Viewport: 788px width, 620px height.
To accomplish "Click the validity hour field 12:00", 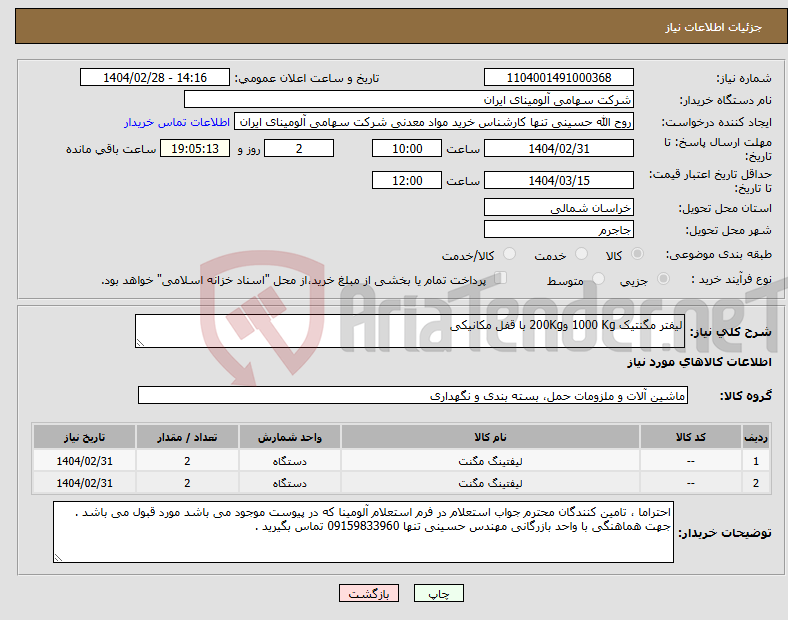I will coord(407,180).
